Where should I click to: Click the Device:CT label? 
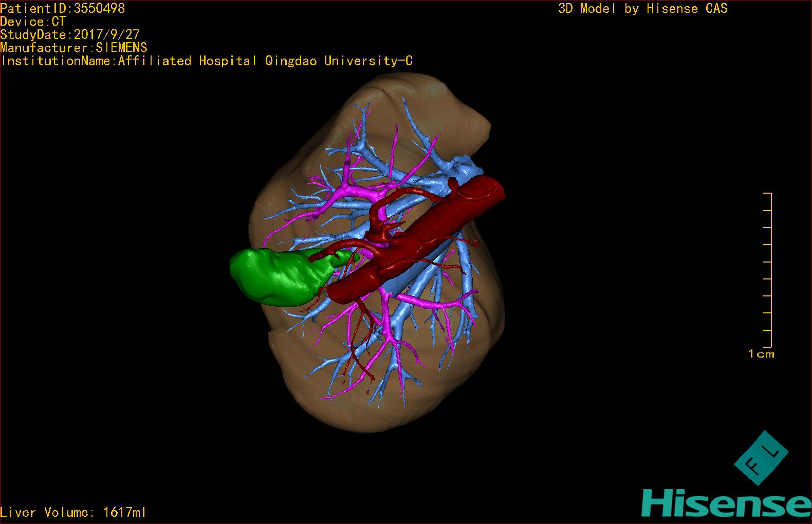(x=33, y=22)
